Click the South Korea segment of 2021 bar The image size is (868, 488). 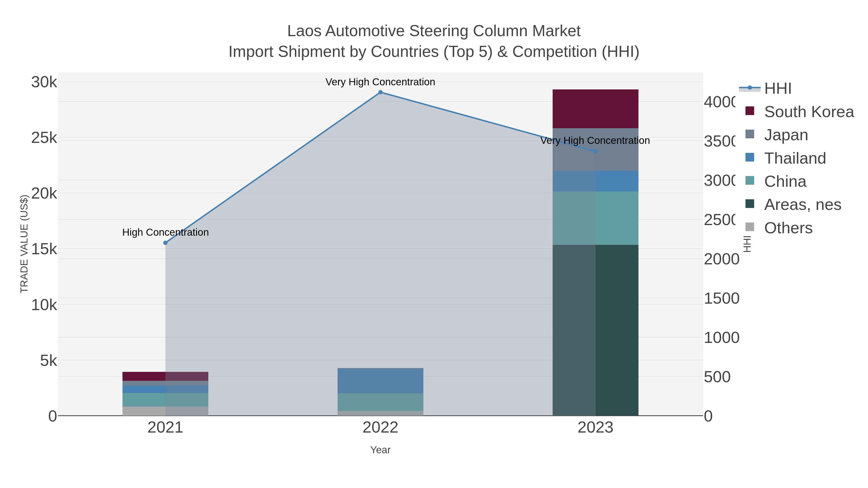click(x=165, y=376)
